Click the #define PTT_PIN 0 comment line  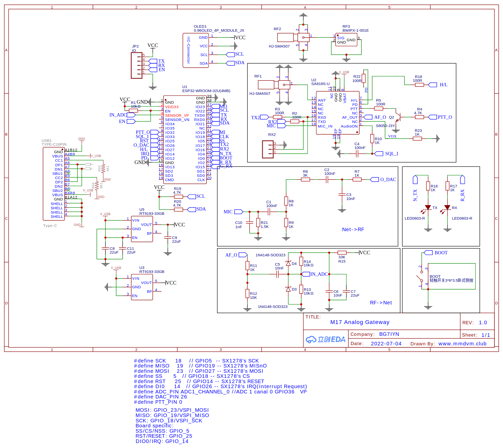[x=158, y=402]
